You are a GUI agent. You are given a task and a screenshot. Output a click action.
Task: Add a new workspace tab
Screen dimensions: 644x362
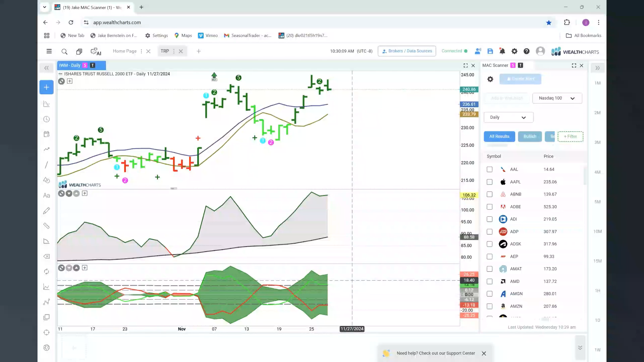click(199, 51)
